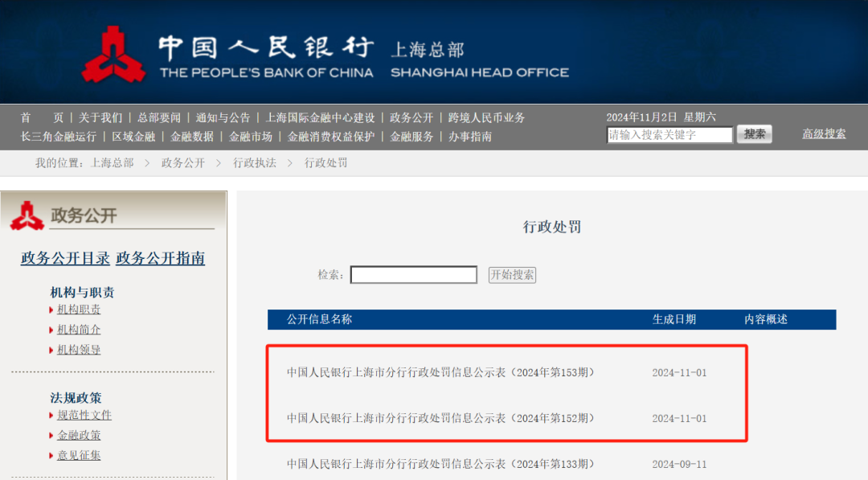This screenshot has width=868, height=480.
Task: Click the 法规政策 section heading
Action: (x=76, y=398)
